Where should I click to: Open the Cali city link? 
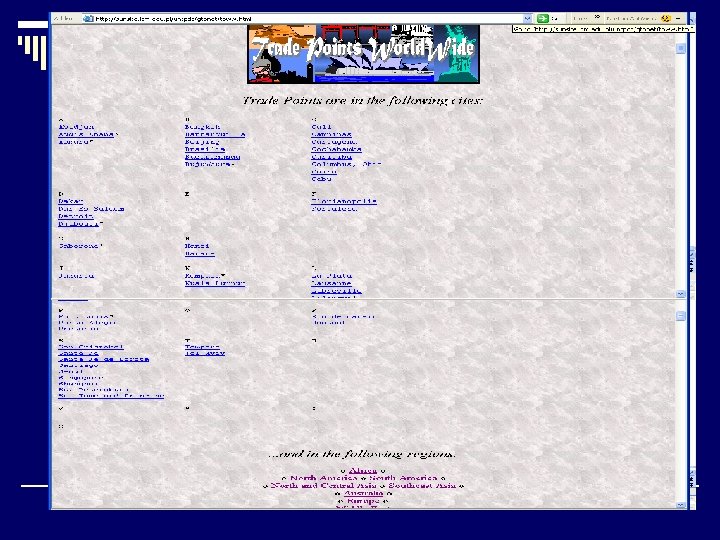(x=321, y=127)
